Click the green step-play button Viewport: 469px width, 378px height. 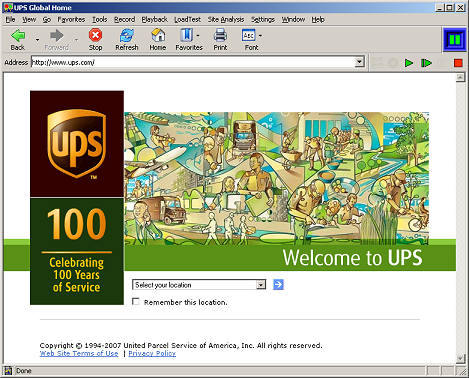[426, 63]
